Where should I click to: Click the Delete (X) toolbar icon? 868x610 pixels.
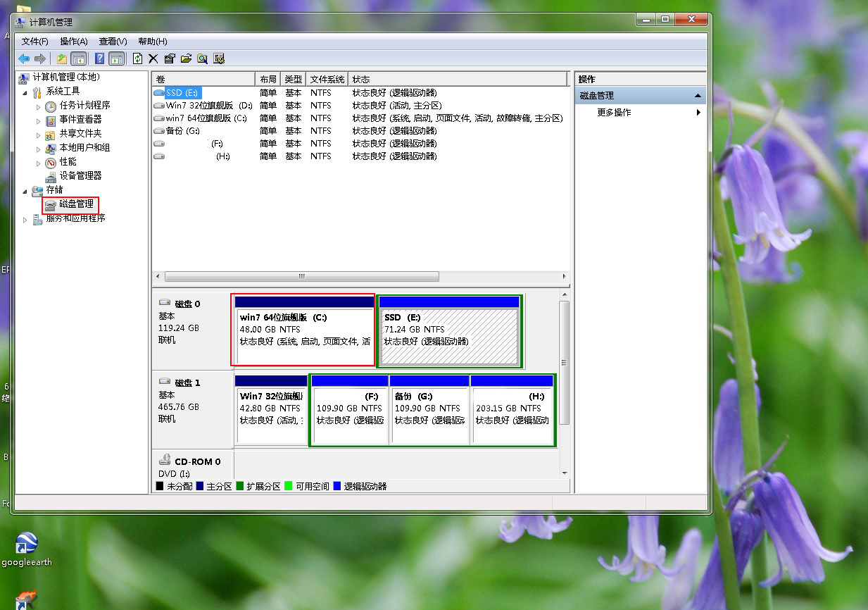(x=153, y=58)
